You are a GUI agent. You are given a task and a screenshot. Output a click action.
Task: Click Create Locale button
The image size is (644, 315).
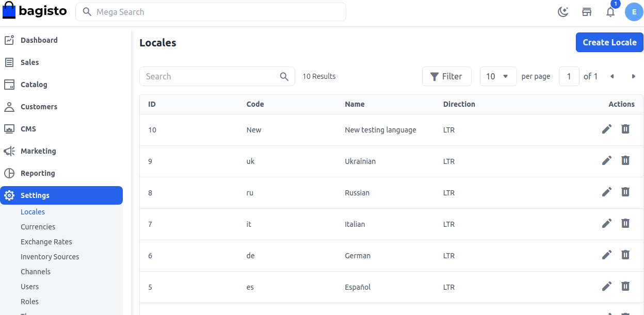(609, 42)
